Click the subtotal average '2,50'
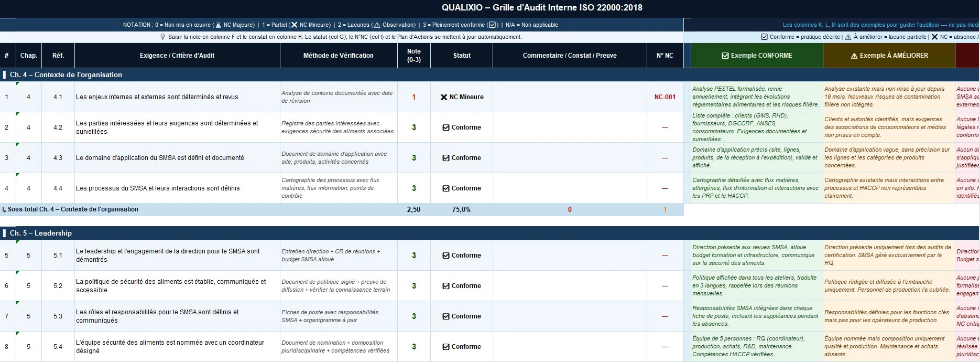The height and width of the screenshot is (362, 980). (414, 209)
